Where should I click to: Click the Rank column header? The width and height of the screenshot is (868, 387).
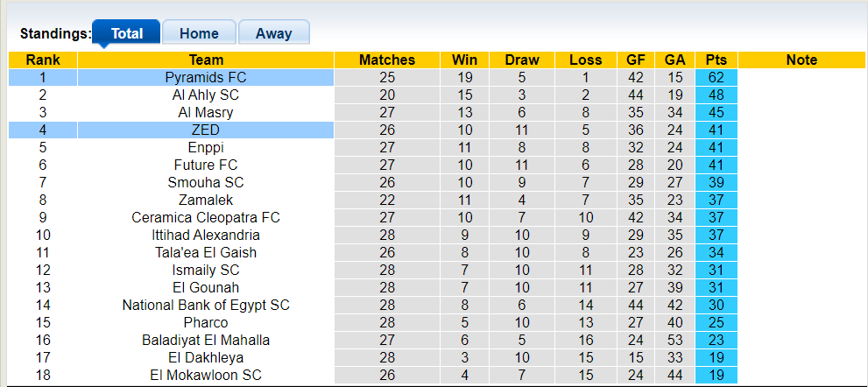pos(43,60)
